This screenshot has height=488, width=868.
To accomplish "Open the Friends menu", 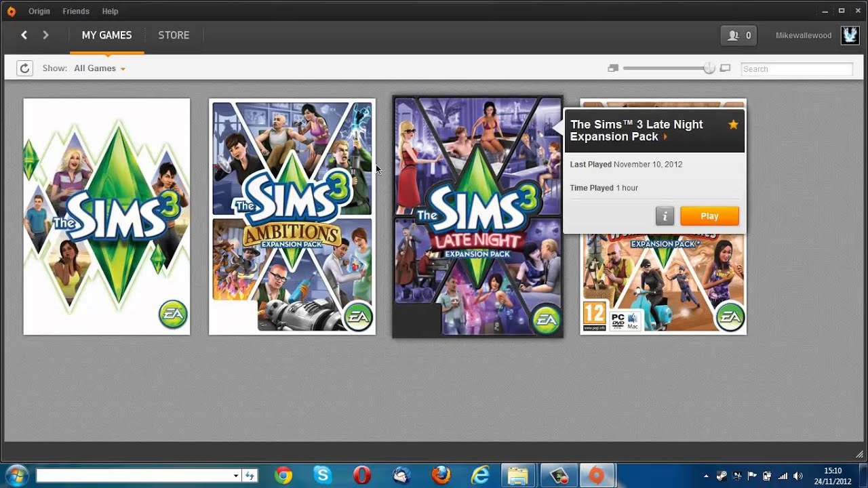I will [x=76, y=12].
